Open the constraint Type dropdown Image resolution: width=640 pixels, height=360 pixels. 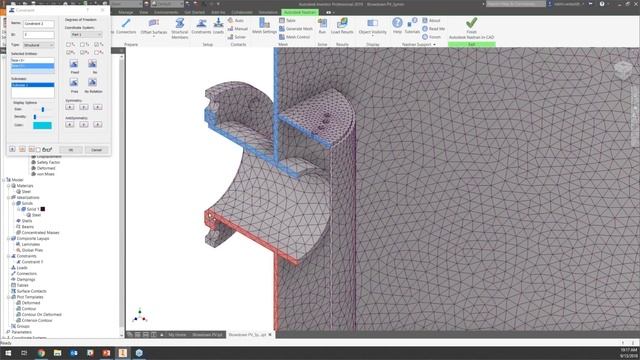pyautogui.click(x=38, y=45)
